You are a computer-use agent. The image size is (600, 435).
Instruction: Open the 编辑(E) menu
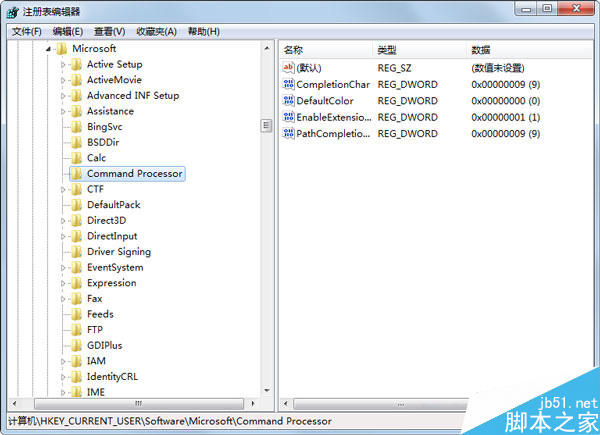click(68, 31)
